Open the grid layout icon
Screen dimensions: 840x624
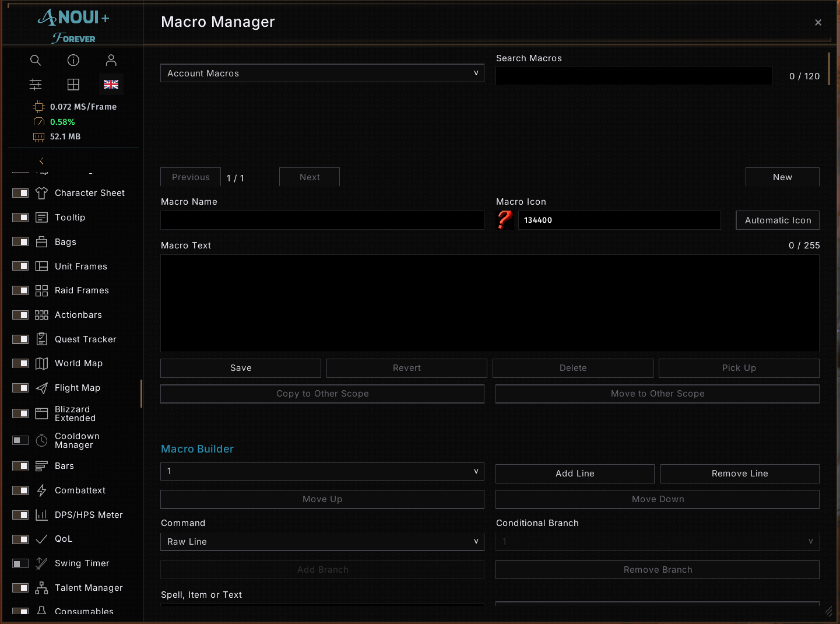pyautogui.click(x=73, y=85)
